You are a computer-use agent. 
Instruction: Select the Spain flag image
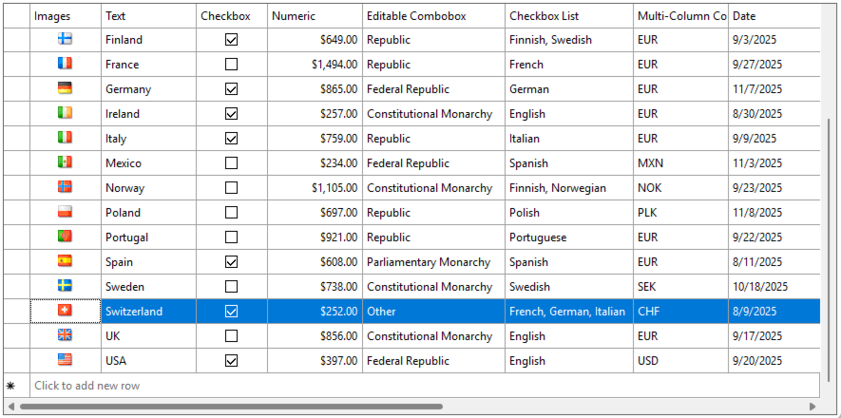(65, 261)
